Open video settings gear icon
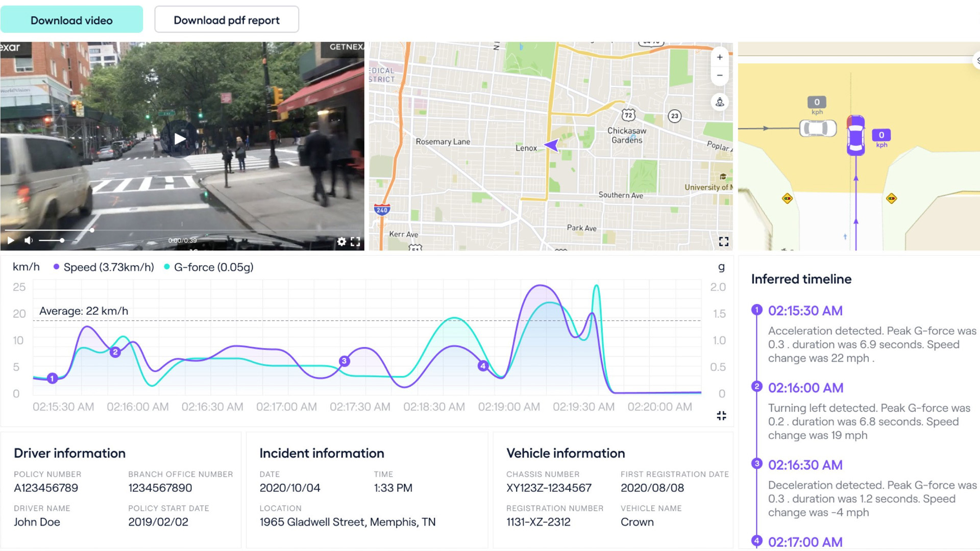The height and width of the screenshot is (551, 980). (341, 241)
